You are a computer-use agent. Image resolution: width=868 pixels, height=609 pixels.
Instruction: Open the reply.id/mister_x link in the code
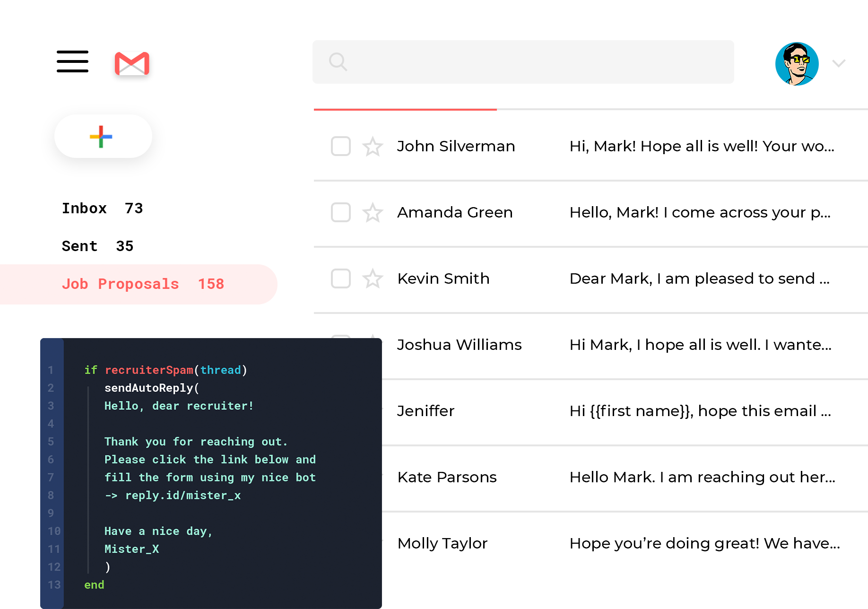click(x=183, y=495)
